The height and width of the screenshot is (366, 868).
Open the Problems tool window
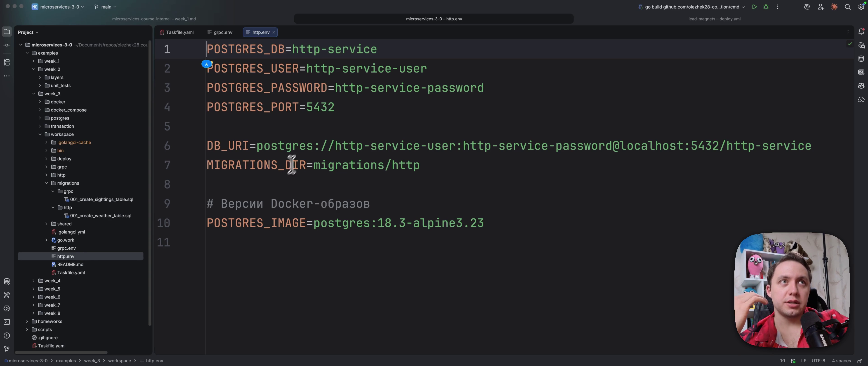pos(7,335)
